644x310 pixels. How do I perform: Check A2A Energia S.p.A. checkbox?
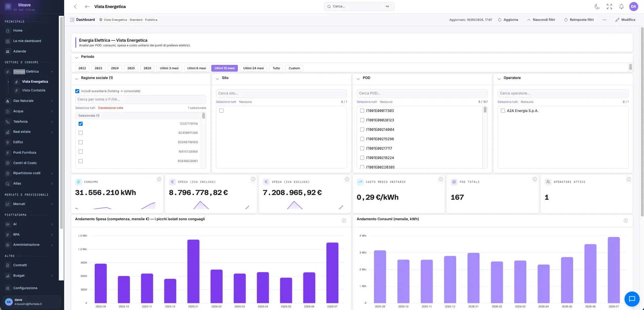coord(503,111)
